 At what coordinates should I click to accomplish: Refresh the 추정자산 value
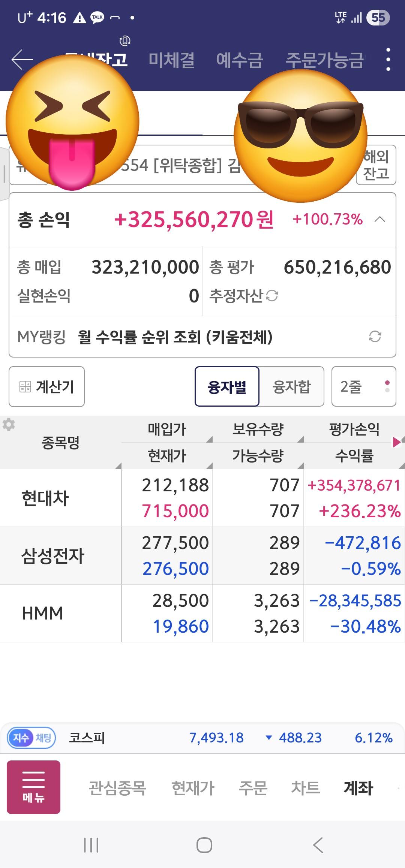(272, 296)
